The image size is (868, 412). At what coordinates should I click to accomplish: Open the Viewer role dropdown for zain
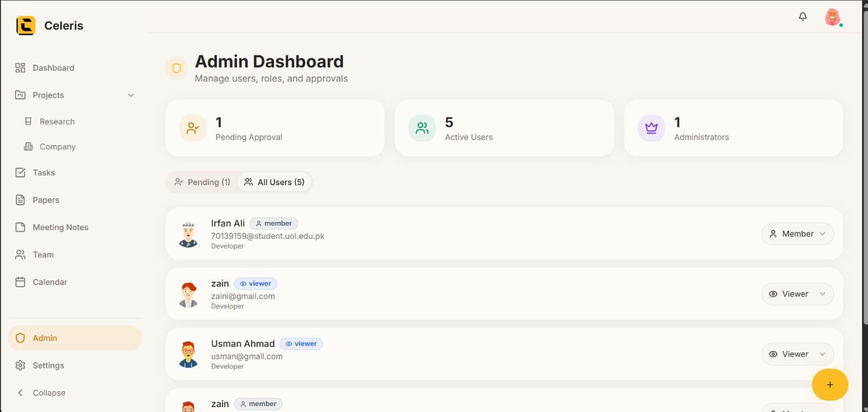(797, 294)
